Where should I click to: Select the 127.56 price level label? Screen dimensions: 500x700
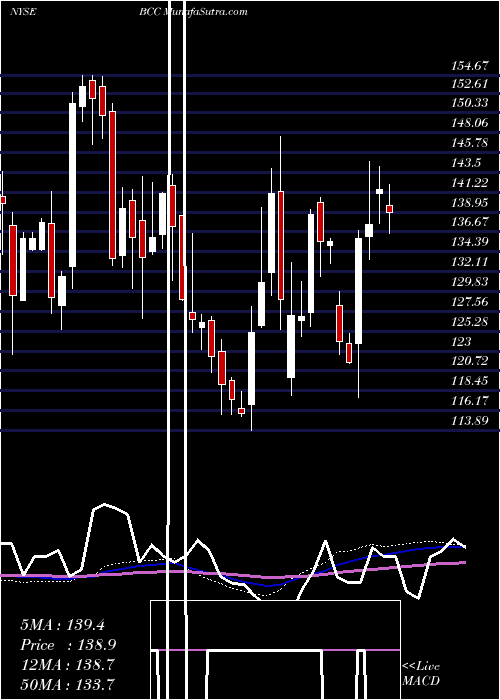point(470,302)
